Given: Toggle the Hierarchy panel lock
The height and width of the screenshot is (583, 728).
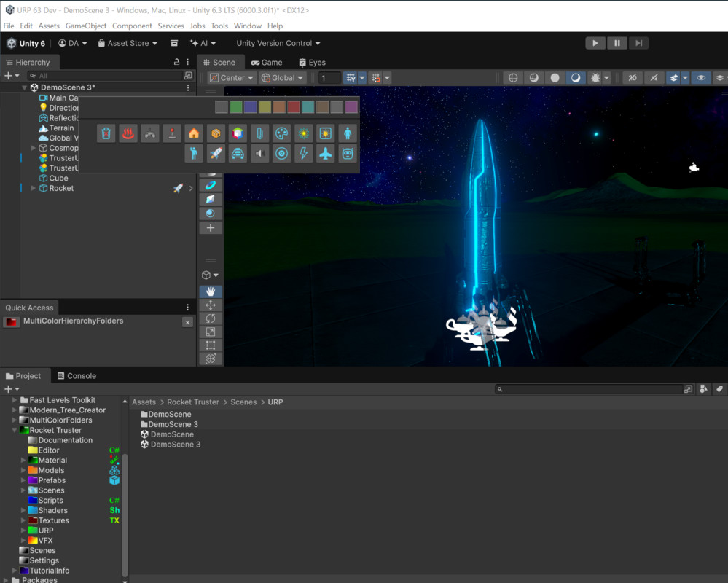Looking at the screenshot, I should pos(176,63).
